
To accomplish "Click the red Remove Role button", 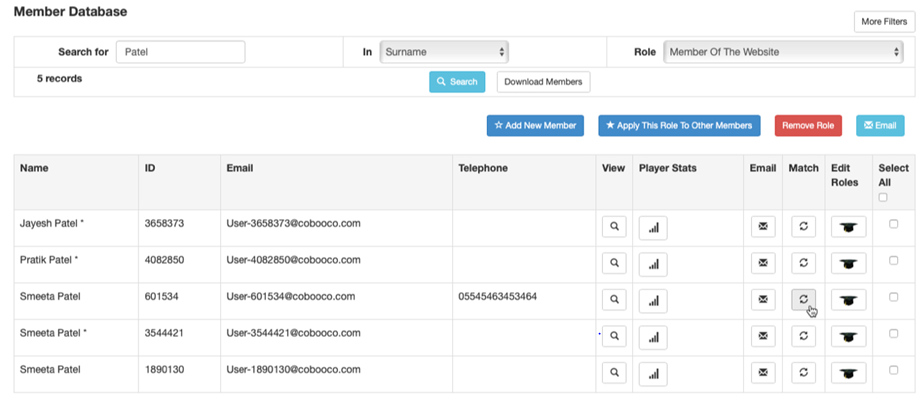I will click(808, 125).
